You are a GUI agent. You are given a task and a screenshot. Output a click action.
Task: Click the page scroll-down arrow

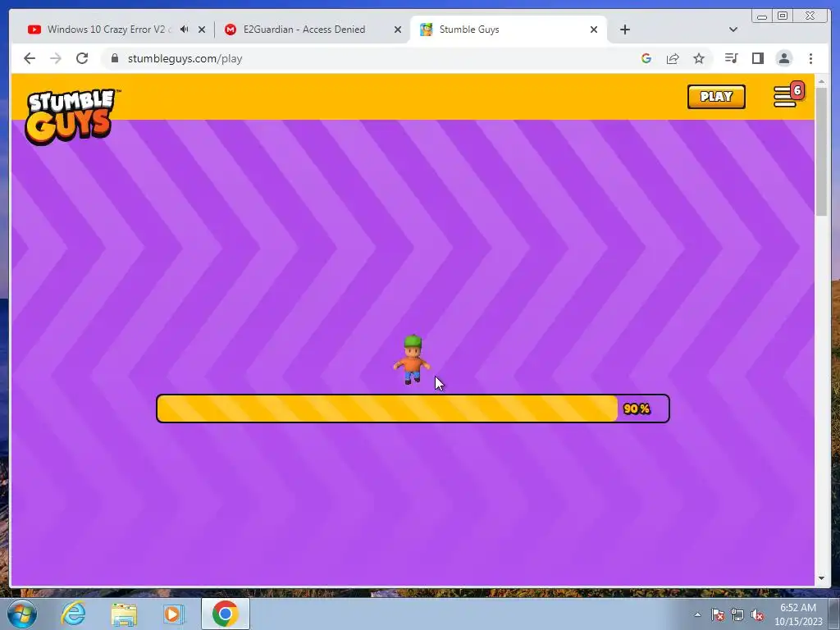(821, 578)
